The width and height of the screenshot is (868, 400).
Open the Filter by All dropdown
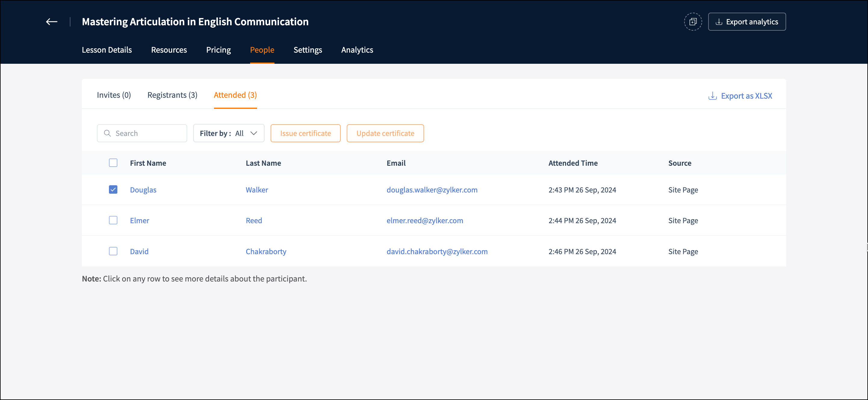[228, 133]
